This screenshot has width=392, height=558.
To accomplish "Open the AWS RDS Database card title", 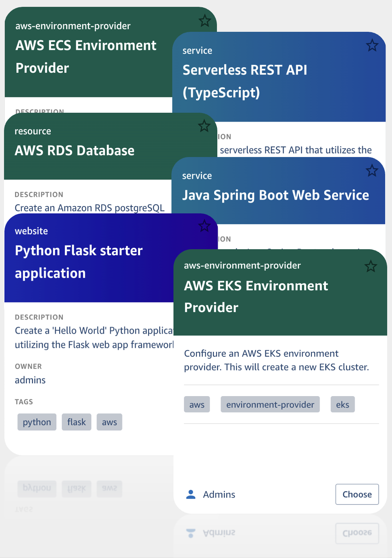I will (x=74, y=151).
